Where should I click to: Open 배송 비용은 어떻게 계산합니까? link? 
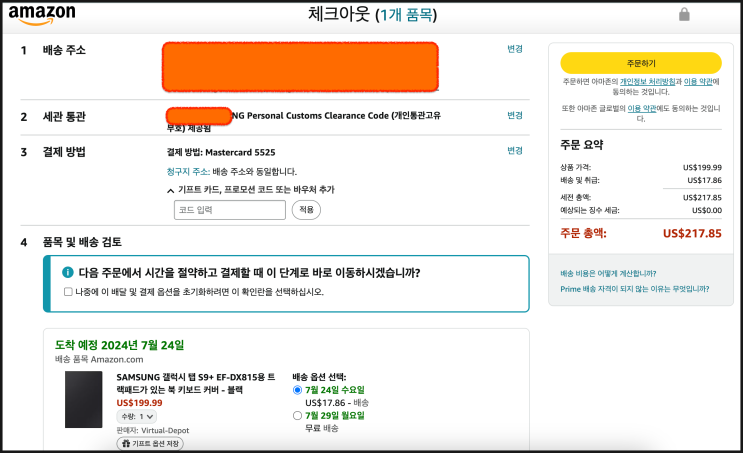(608, 273)
